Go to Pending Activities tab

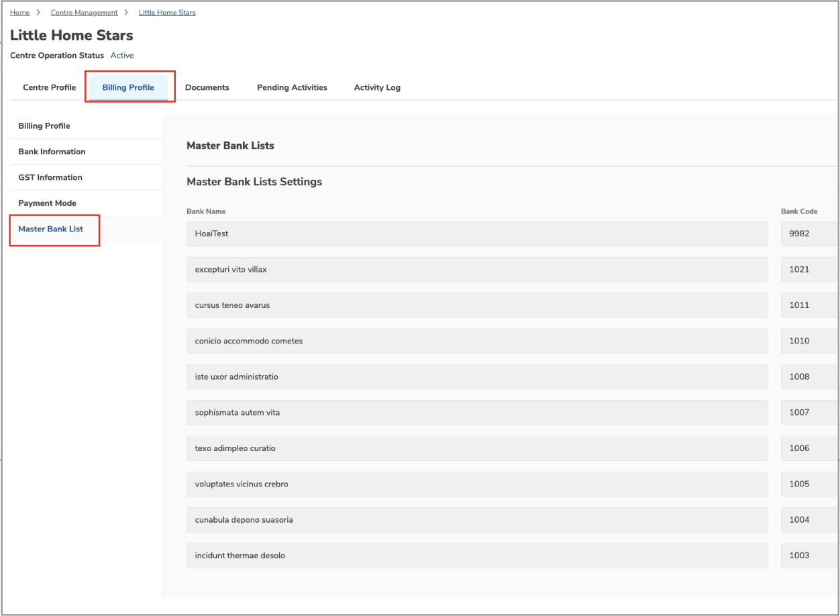point(292,88)
